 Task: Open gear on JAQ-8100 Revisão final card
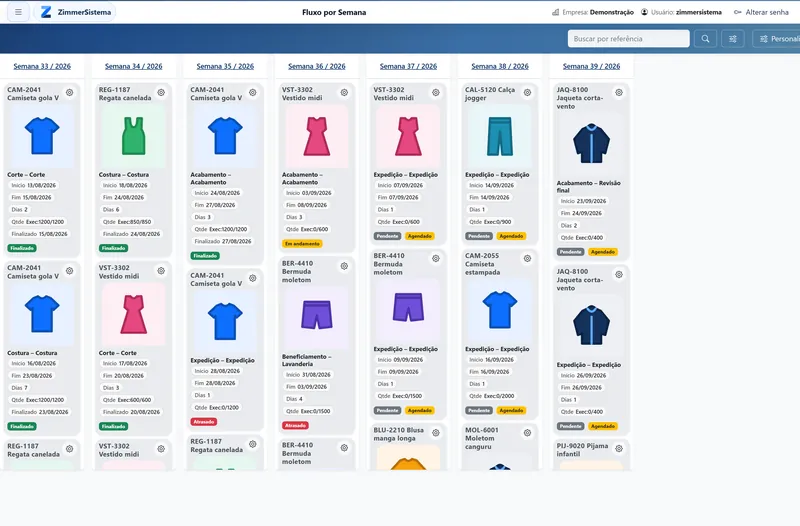pyautogui.click(x=619, y=92)
